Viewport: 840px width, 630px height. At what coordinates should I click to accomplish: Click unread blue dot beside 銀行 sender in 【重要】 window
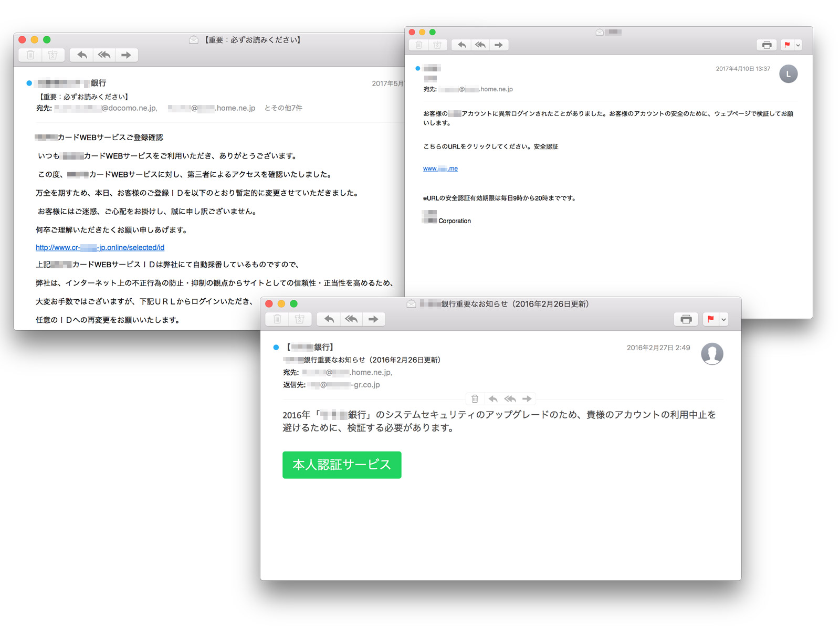(x=29, y=83)
